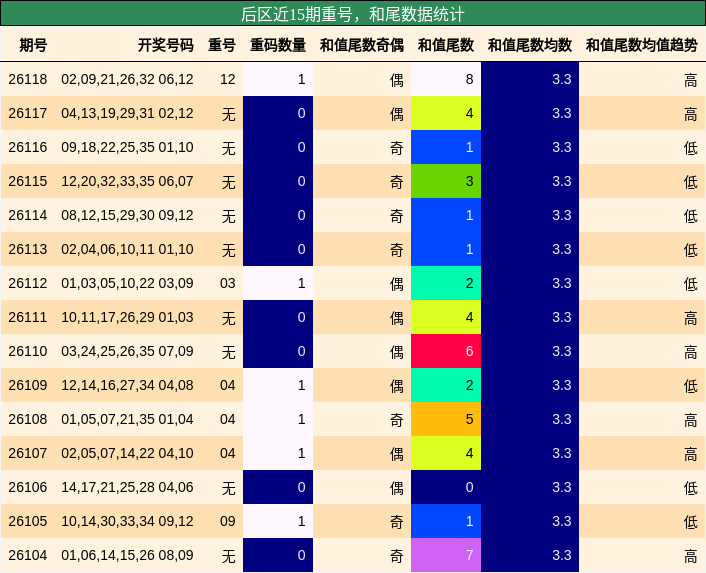
Task: Click numbers 10,11,17,26,29 01,03
Action: (x=127, y=317)
